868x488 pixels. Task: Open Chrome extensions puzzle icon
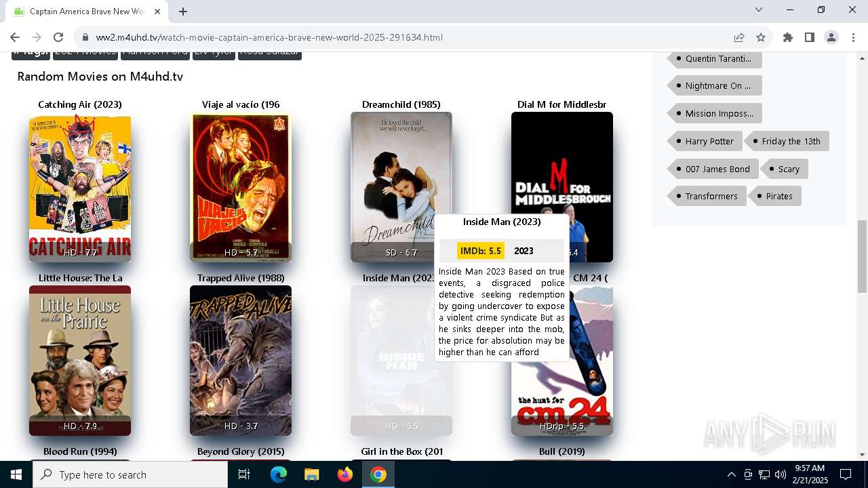(x=788, y=37)
